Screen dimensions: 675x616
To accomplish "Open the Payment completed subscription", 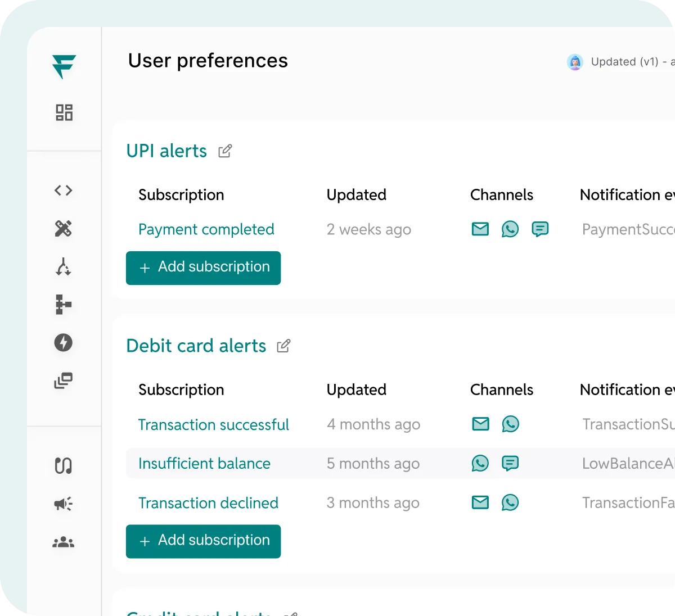I will point(206,229).
